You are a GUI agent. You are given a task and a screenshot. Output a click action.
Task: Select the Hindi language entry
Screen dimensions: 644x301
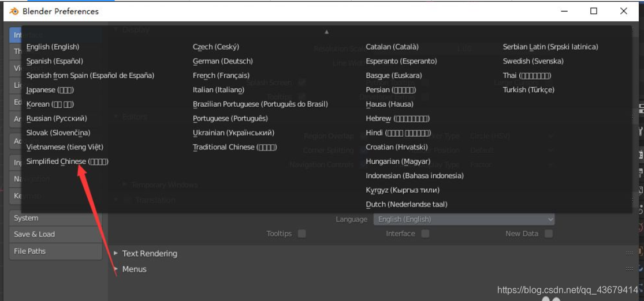click(x=399, y=133)
